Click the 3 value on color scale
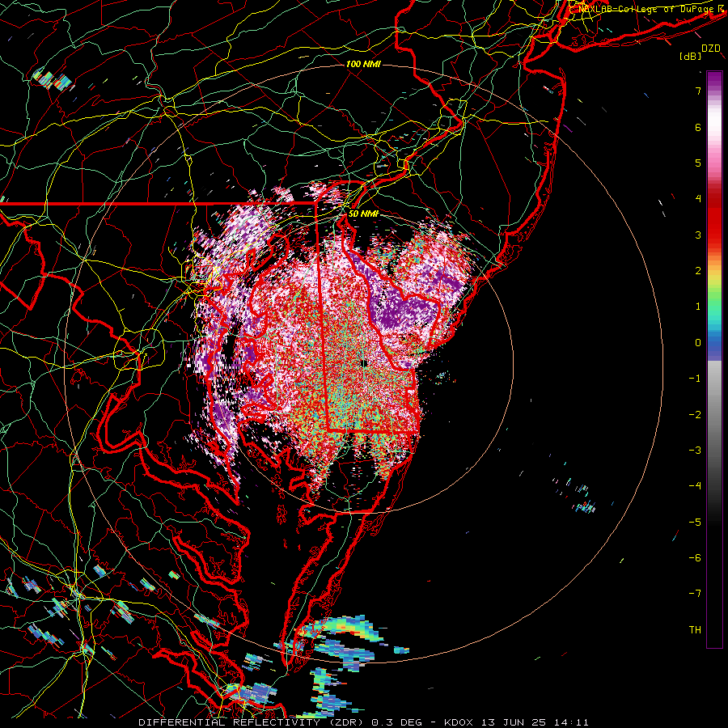 point(698,235)
